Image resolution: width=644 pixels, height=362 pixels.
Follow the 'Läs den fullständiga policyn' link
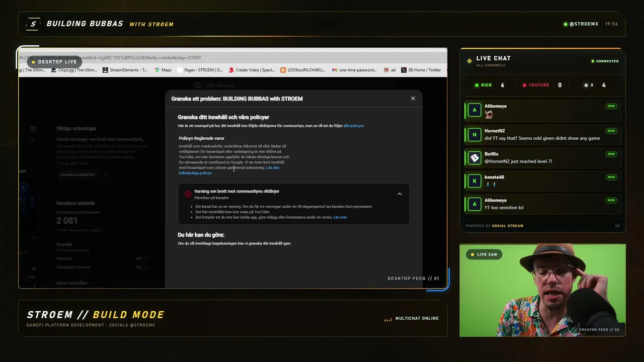pos(229,170)
